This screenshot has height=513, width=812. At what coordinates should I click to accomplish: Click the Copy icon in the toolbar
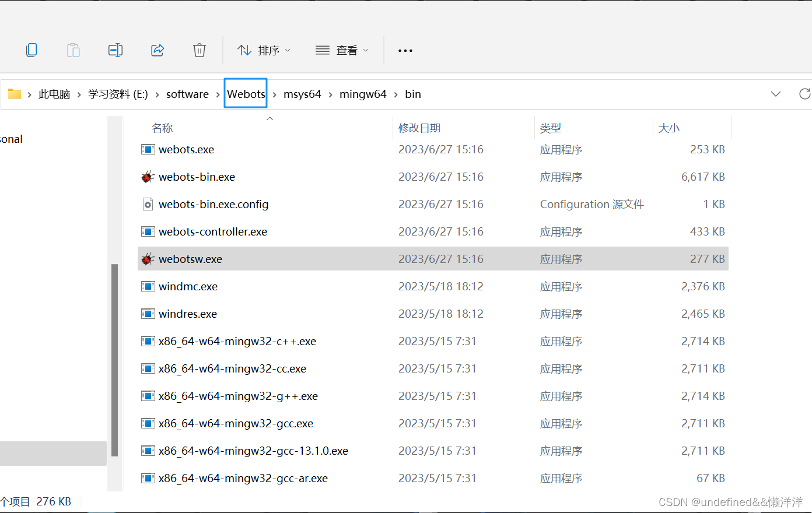32,50
